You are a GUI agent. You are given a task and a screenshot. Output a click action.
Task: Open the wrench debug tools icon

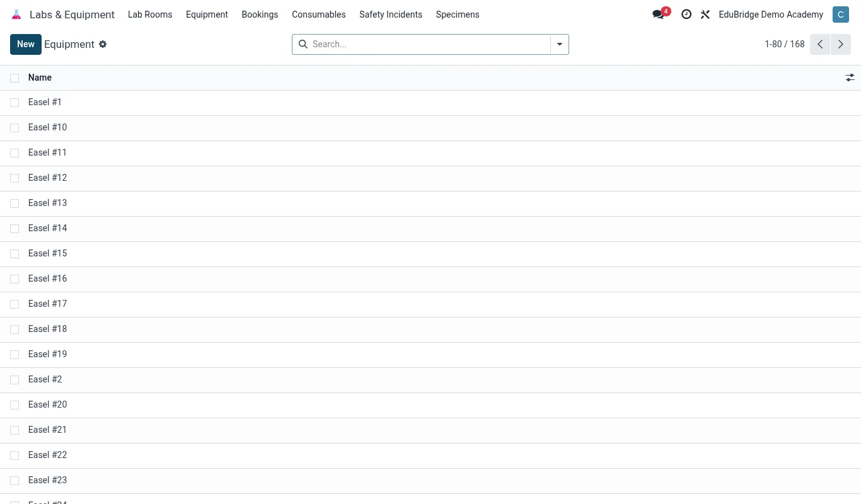coord(705,14)
